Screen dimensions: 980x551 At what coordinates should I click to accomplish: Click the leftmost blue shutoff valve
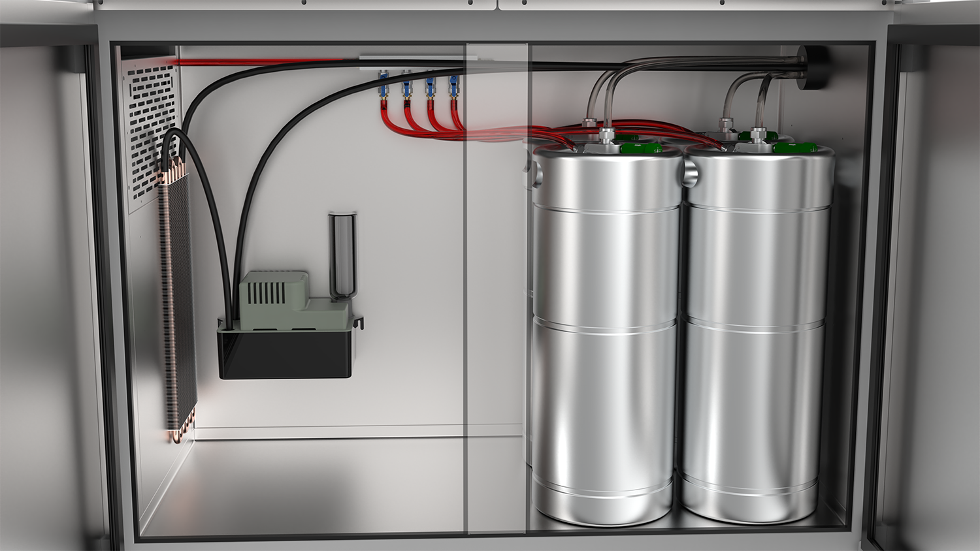pos(383,84)
